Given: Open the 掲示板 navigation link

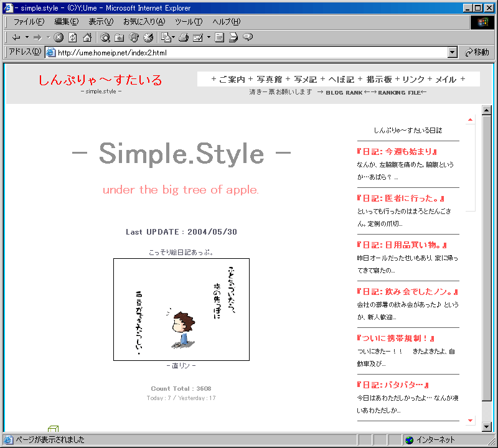Looking at the screenshot, I should pyautogui.click(x=379, y=80).
